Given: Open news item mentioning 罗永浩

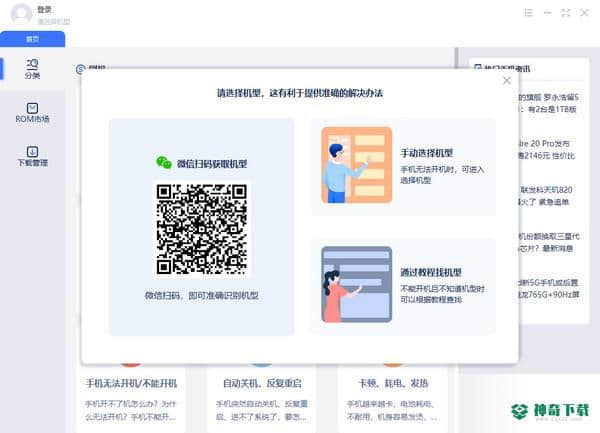Looking at the screenshot, I should (548, 103).
